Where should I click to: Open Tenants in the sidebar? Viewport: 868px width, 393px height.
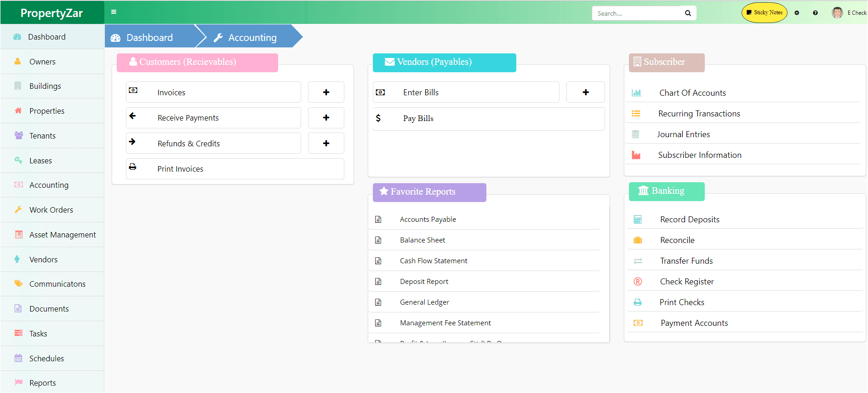pyautogui.click(x=52, y=136)
